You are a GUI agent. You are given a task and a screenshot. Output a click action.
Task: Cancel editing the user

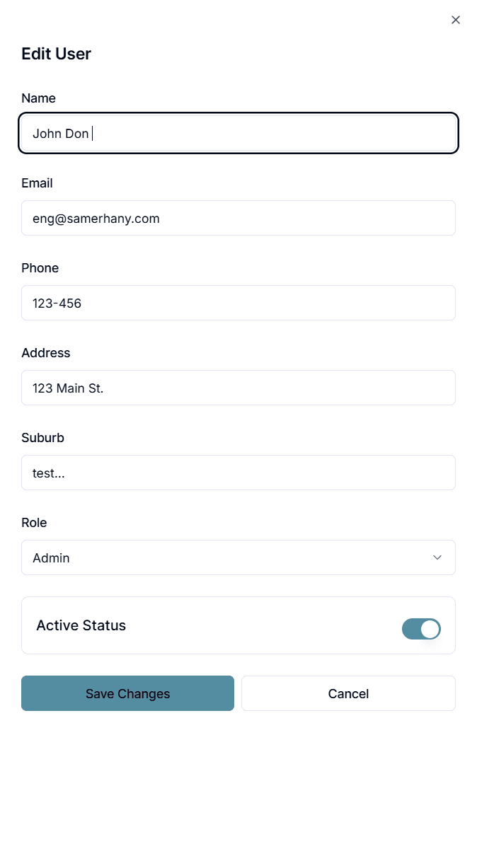(x=348, y=693)
